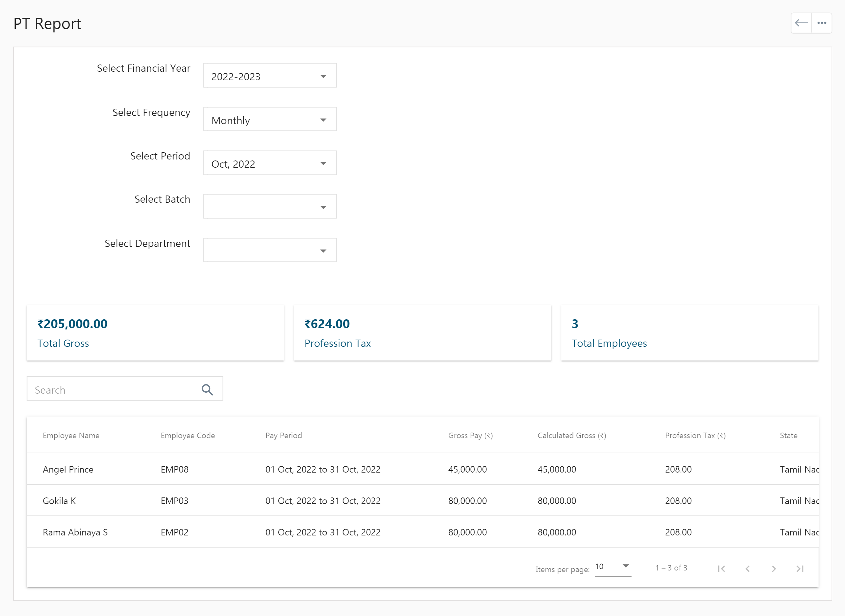Click the Select Batch label
Image resolution: width=845 pixels, height=616 pixels.
point(162,199)
